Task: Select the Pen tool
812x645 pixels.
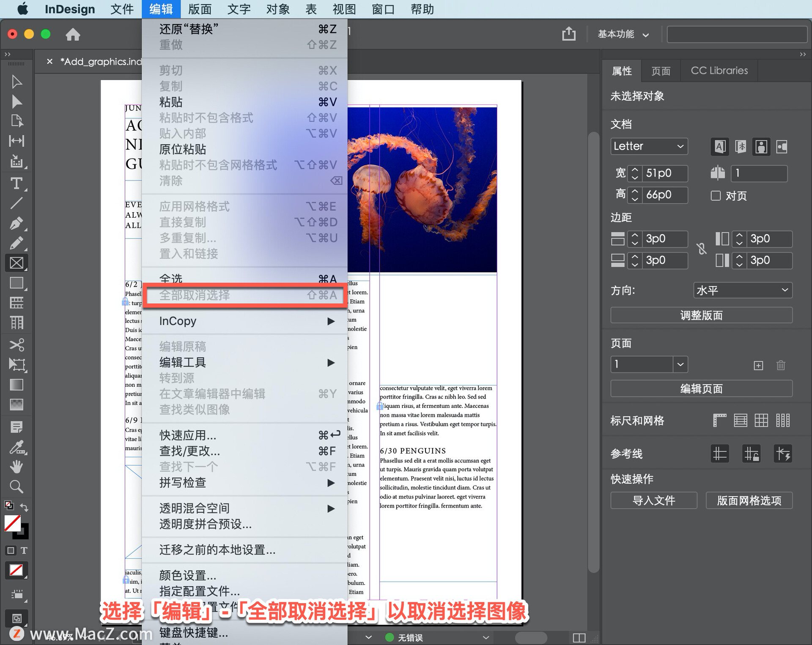Action: tap(16, 223)
